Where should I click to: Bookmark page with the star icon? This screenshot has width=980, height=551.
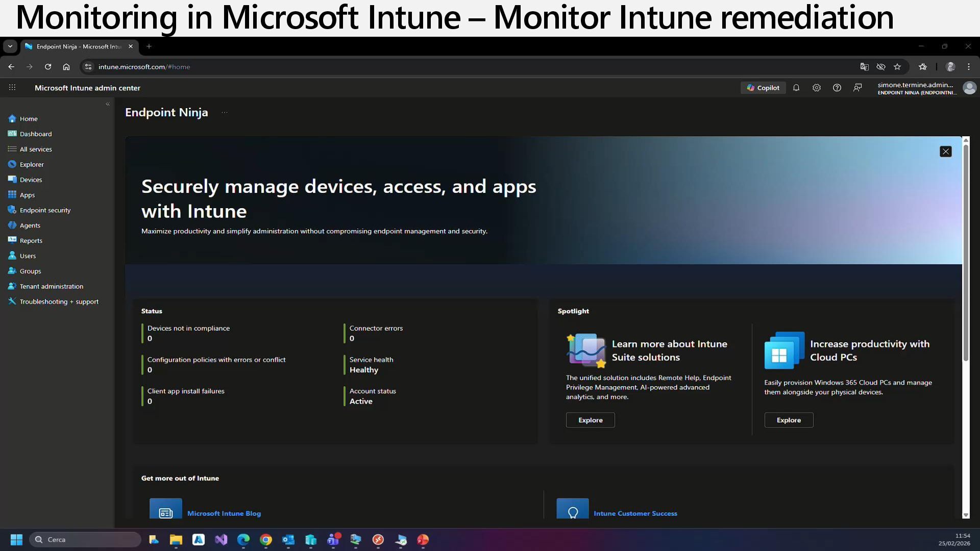coord(897,67)
